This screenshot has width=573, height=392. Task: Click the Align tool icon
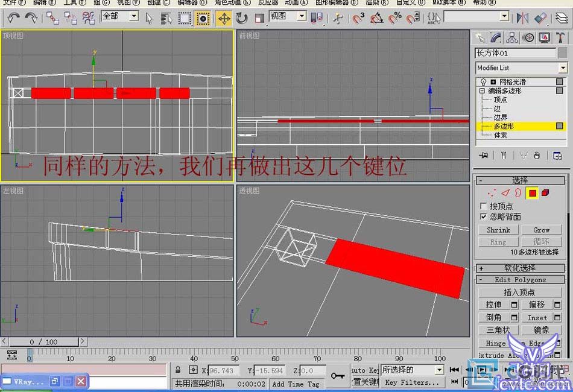(540, 18)
